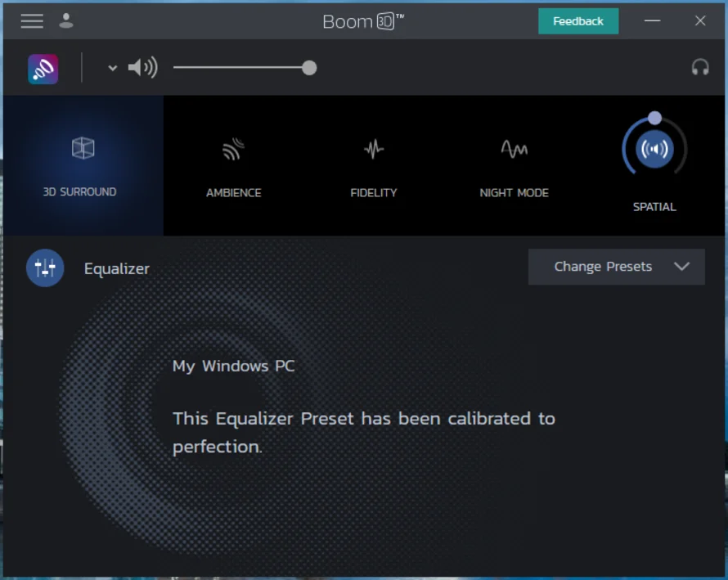The image size is (728, 580).
Task: Open the headphone type selector icon
Action: click(700, 68)
